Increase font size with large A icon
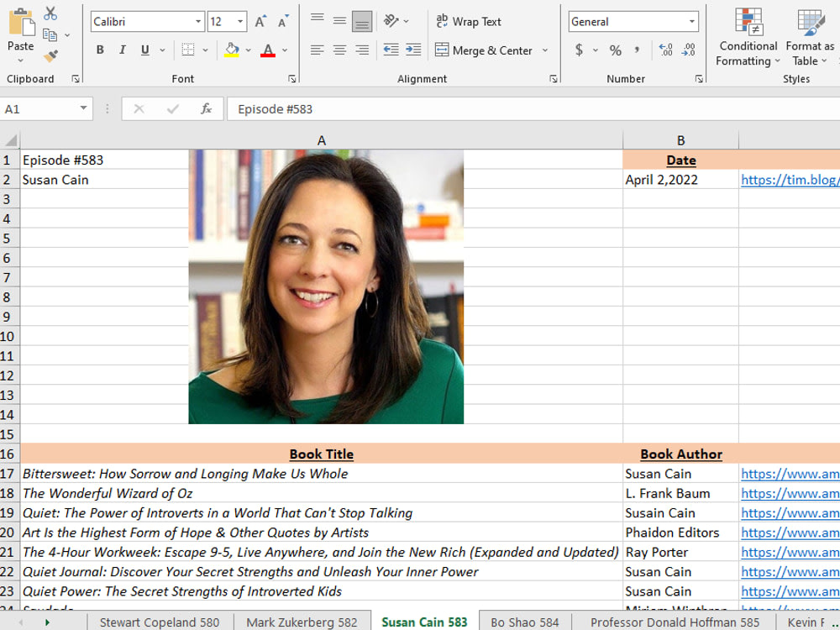 [260, 22]
